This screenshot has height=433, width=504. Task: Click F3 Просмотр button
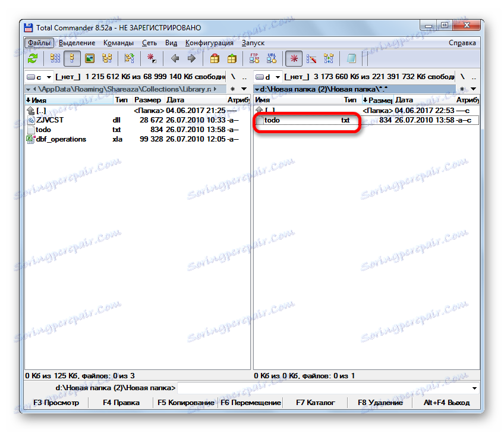56,403
